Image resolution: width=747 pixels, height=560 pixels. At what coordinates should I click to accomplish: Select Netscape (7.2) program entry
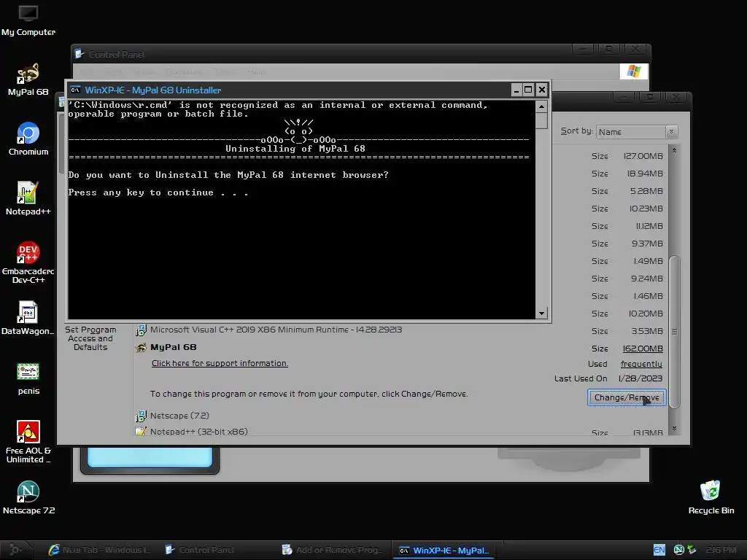pyautogui.click(x=179, y=416)
